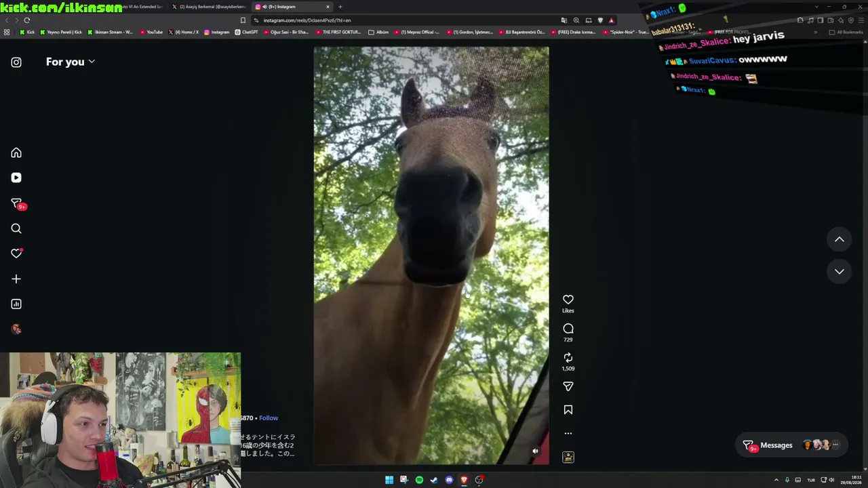Reload the page in the browser
Viewport: 868px width, 488px height.
point(27,20)
